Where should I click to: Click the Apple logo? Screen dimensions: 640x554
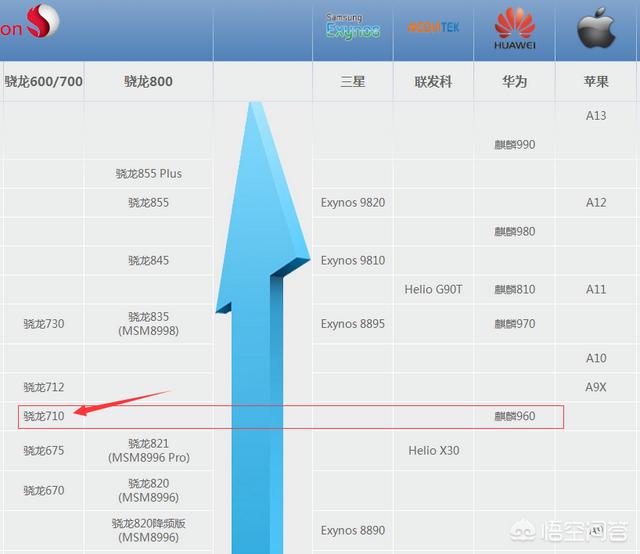pos(596,27)
